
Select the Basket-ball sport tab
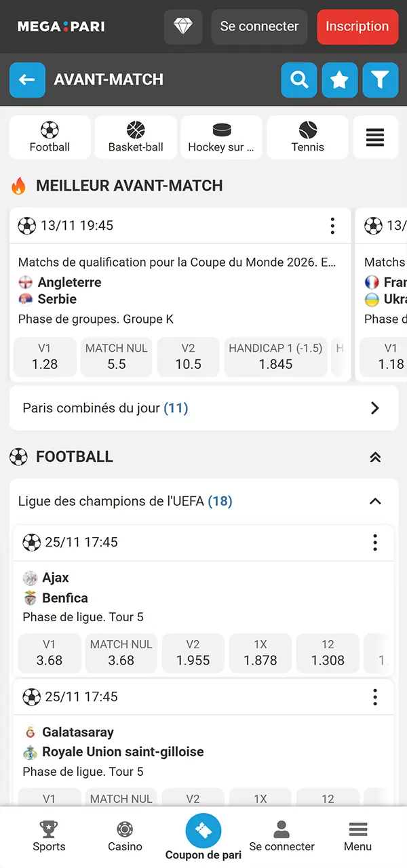click(136, 137)
